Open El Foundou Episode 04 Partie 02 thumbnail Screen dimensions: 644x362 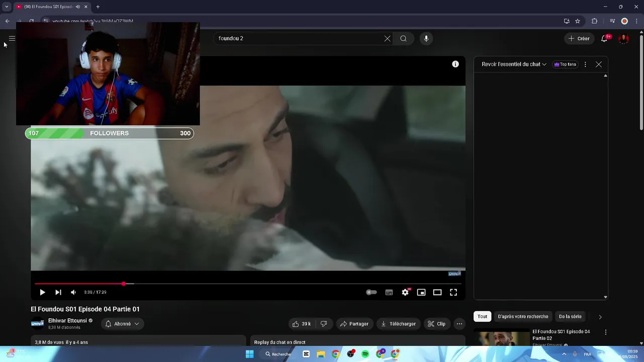coord(502,337)
